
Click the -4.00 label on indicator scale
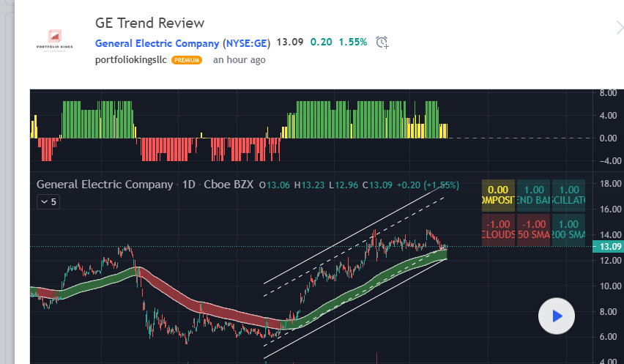click(x=611, y=160)
